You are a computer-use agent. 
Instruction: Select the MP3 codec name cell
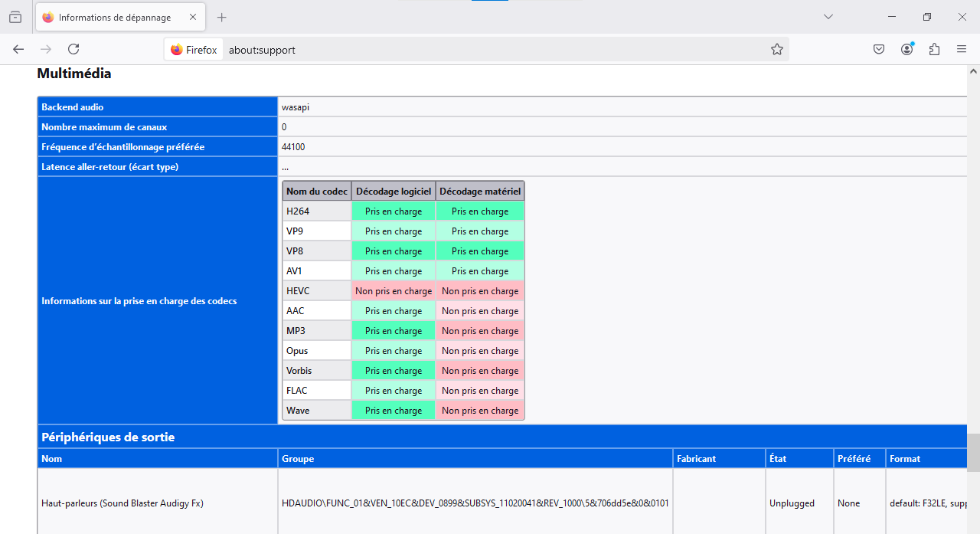(317, 331)
